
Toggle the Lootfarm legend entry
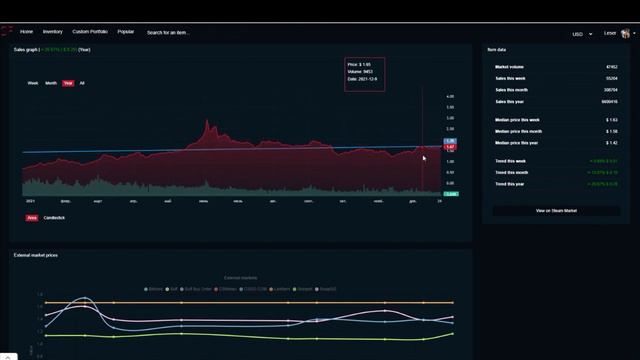pos(280,289)
